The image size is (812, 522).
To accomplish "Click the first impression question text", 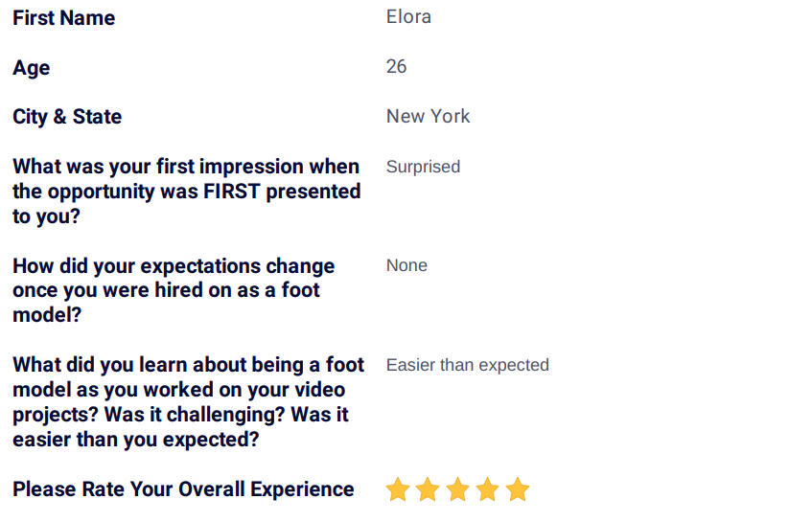I will pos(186,192).
